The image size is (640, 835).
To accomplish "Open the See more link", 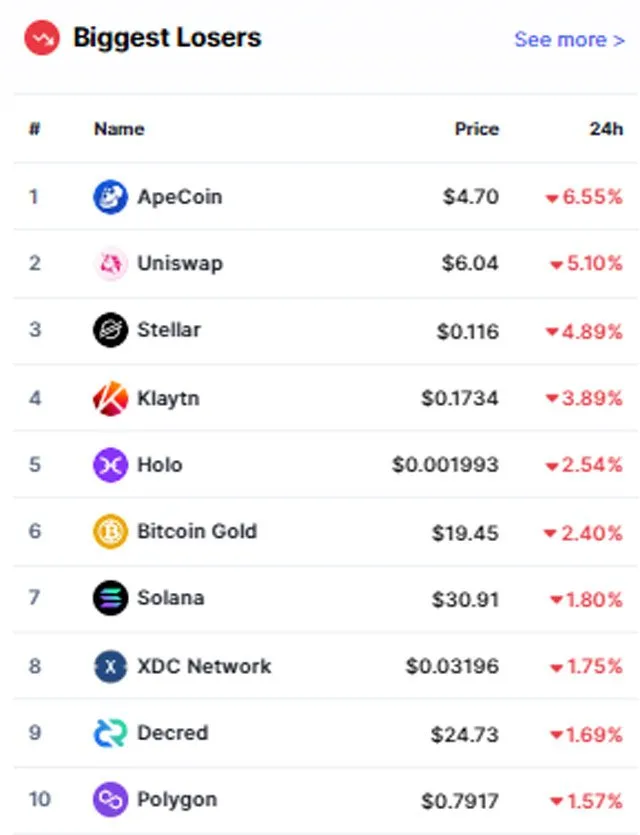I will tap(569, 40).
